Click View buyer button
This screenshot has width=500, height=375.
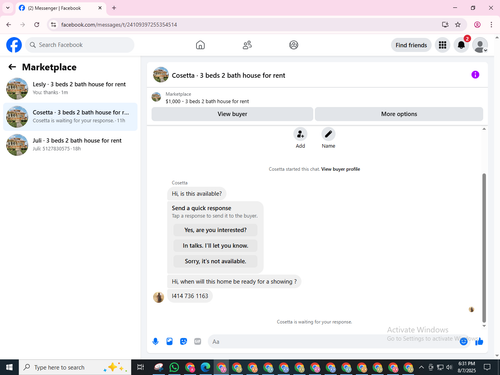click(x=232, y=114)
